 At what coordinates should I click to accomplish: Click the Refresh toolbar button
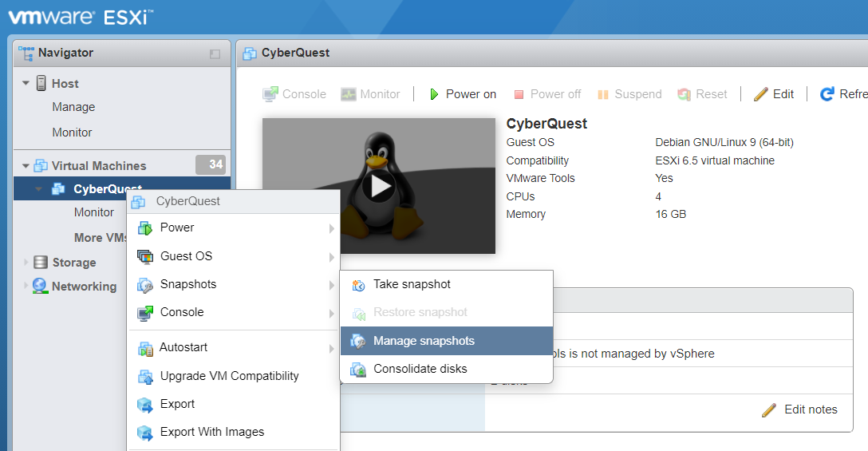[843, 94]
